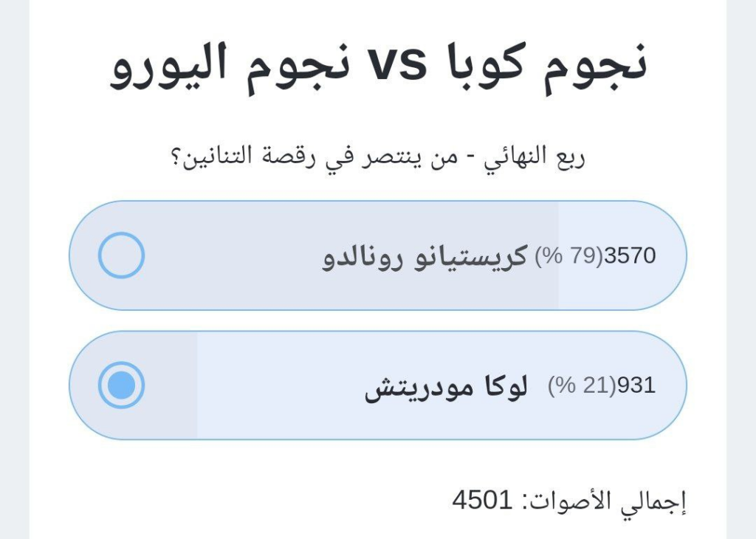This screenshot has height=539, width=756.
Task: Click the كريستيانو رونالدو option name
Action: (x=425, y=256)
